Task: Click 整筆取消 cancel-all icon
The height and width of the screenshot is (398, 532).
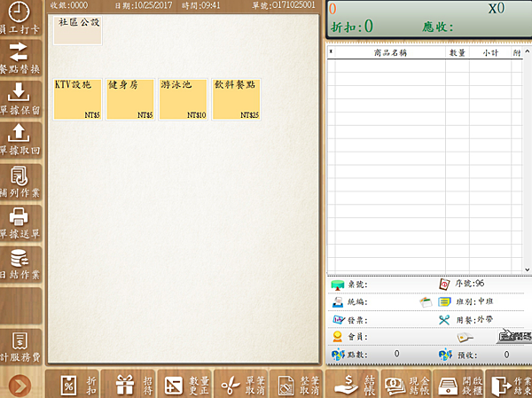Action: pyautogui.click(x=286, y=386)
